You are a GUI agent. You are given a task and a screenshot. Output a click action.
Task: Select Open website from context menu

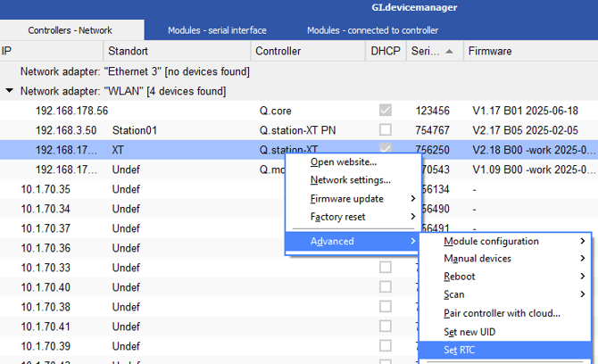[344, 162]
